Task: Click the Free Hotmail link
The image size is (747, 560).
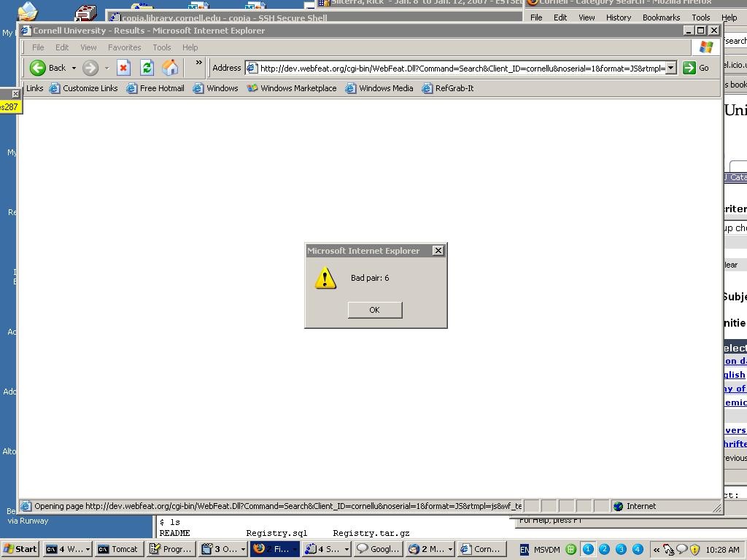Action: 156,88
